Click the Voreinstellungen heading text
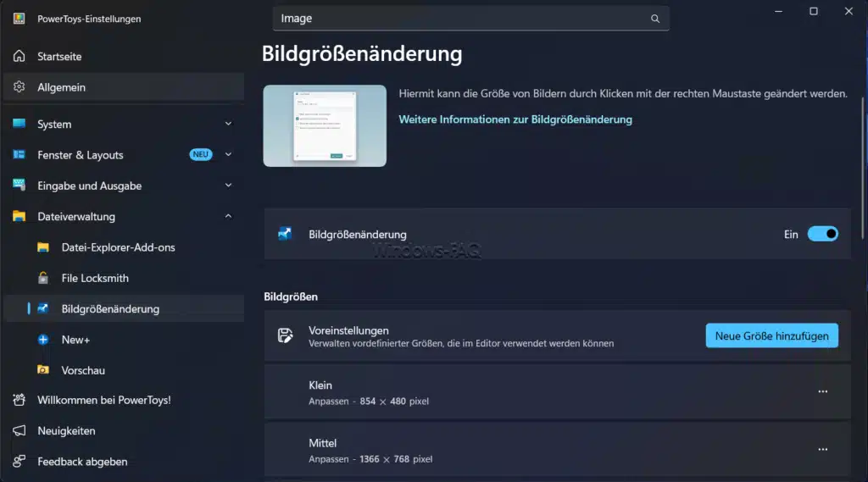 [348, 330]
